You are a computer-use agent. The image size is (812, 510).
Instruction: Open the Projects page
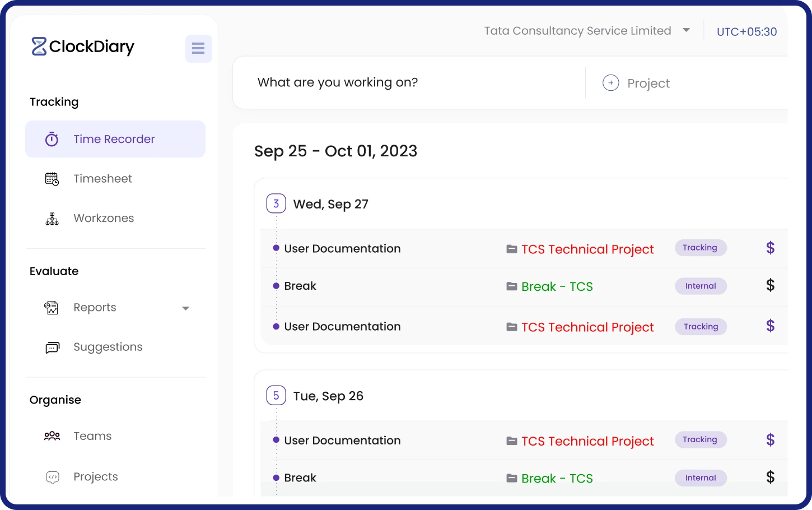(95, 477)
